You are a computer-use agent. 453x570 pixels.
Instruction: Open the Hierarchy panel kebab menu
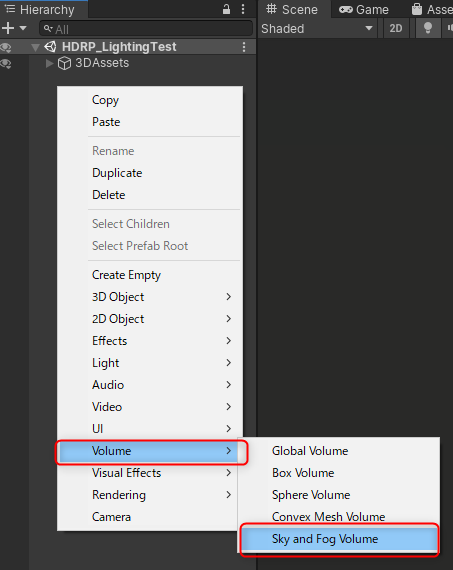(243, 9)
